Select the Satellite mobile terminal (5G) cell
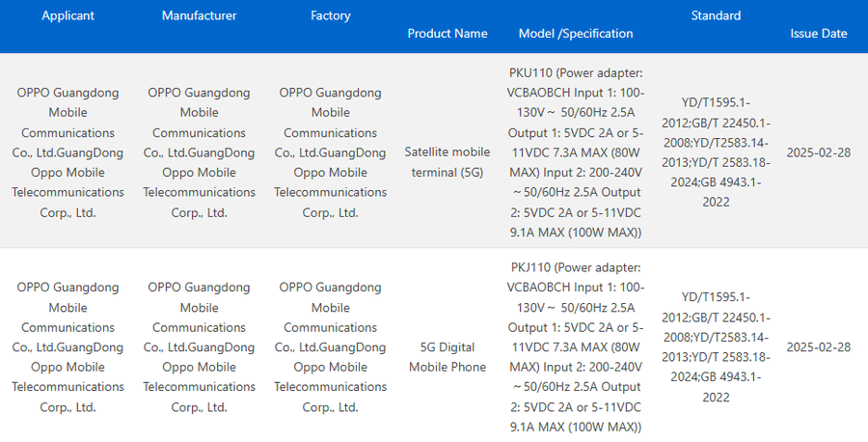 point(448,162)
